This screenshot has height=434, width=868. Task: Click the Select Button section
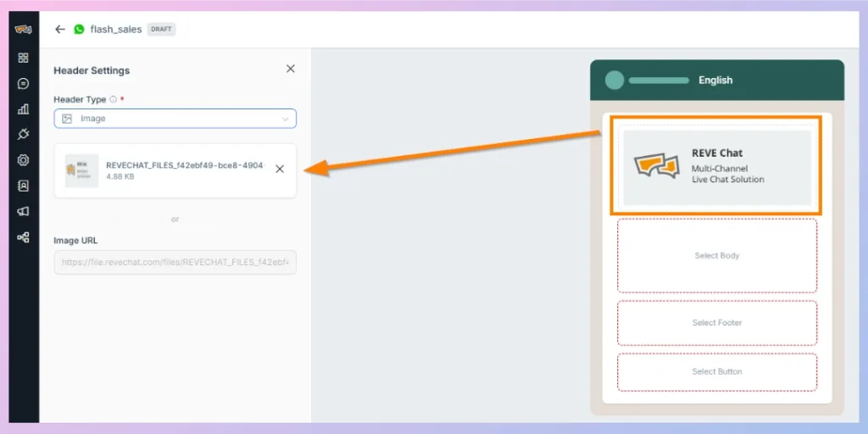[717, 371]
